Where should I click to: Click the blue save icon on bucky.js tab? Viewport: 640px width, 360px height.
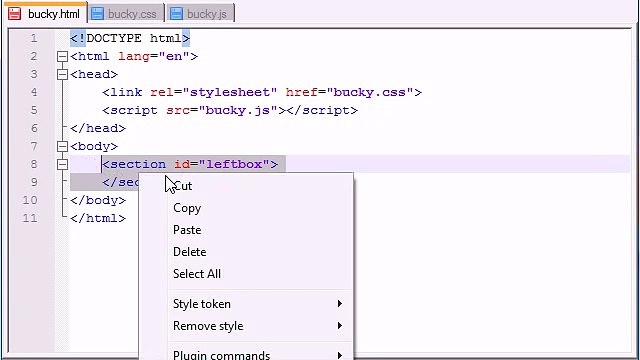click(x=176, y=13)
